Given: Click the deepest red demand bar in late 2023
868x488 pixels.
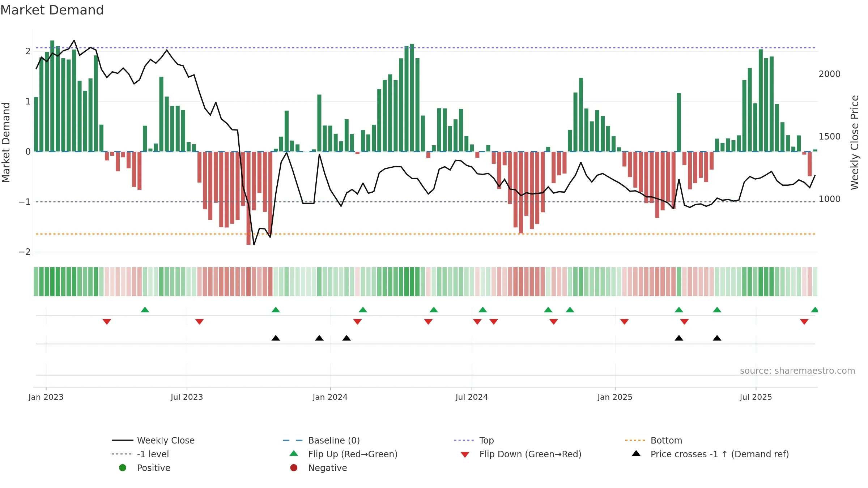Looking at the screenshot, I should (x=248, y=198).
